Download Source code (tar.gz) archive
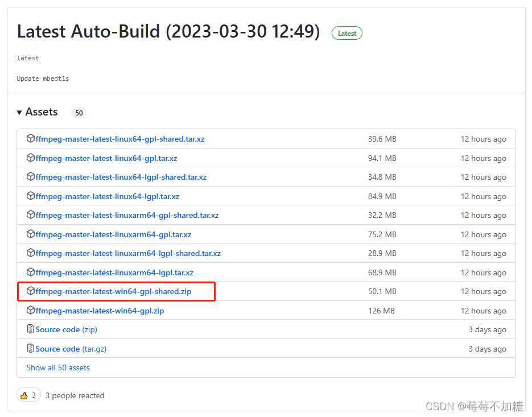Viewport: 532px width, 417px height. click(x=71, y=349)
